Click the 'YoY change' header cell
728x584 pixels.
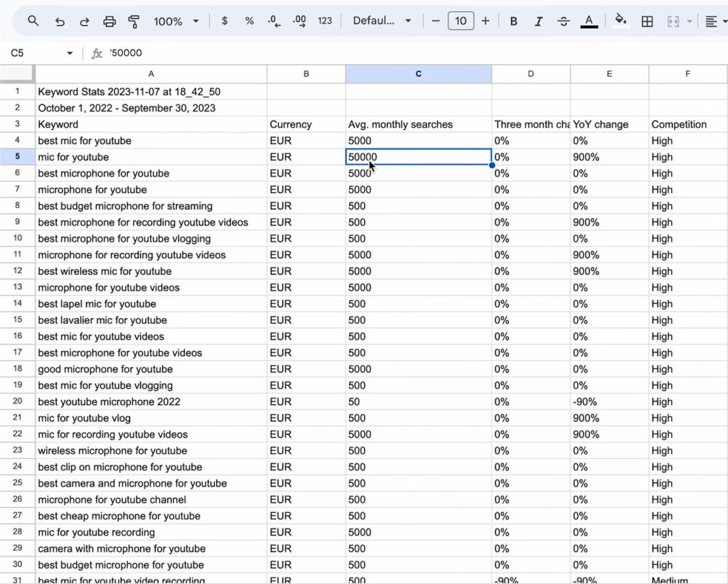tap(609, 124)
